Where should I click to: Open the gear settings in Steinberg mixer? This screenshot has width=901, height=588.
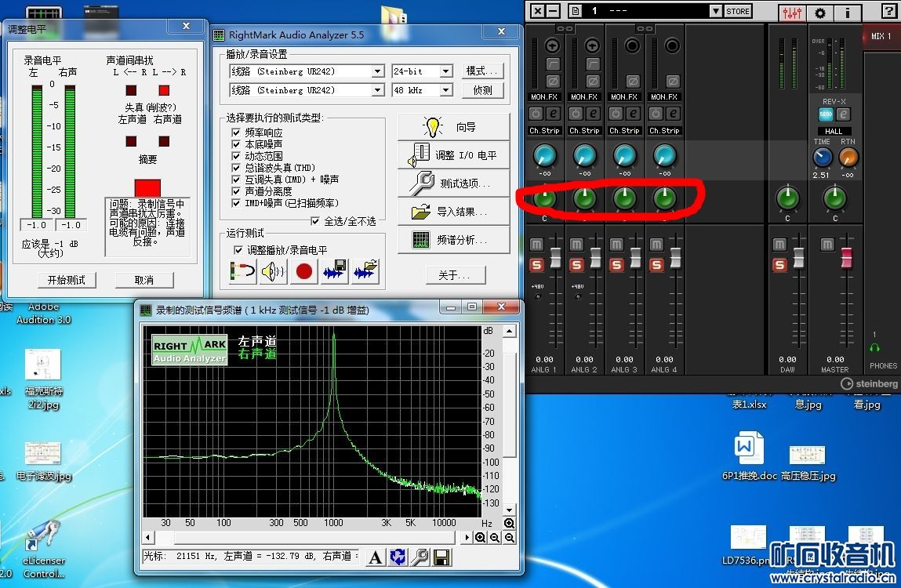click(820, 13)
